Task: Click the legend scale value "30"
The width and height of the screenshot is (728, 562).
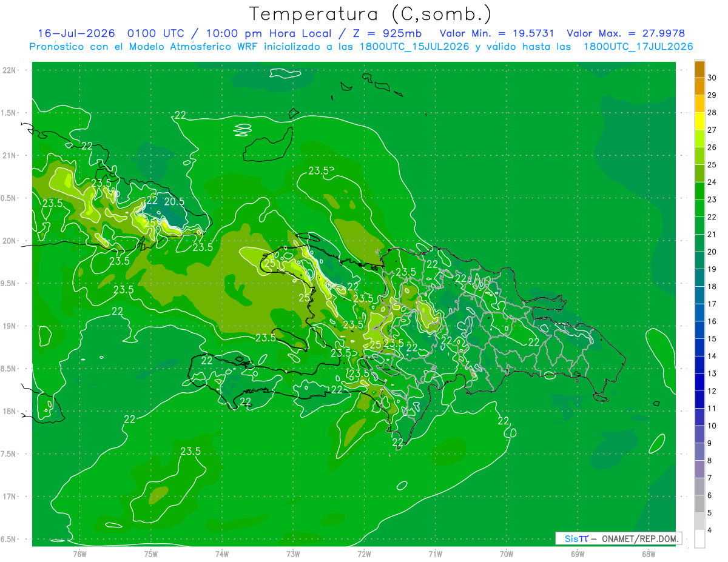Action: 712,78
